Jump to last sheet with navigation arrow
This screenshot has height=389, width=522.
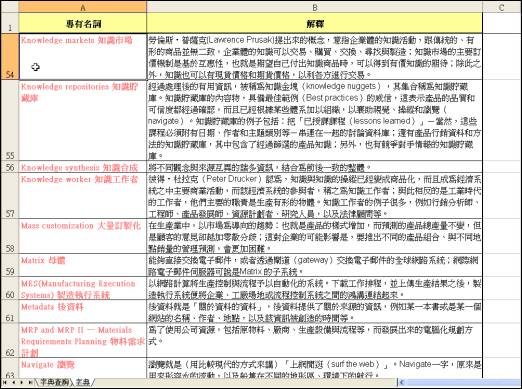click(x=30, y=382)
